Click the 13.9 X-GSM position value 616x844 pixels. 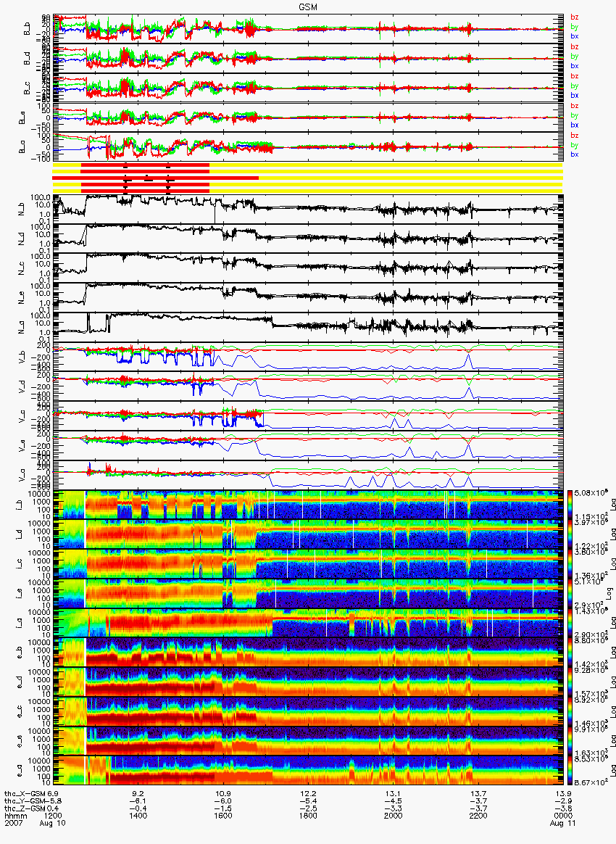(x=563, y=793)
